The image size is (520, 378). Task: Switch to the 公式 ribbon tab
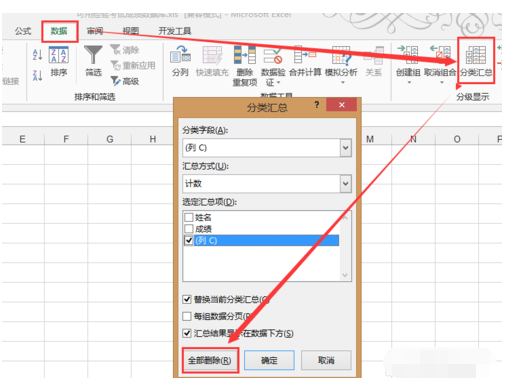pyautogui.click(x=23, y=31)
